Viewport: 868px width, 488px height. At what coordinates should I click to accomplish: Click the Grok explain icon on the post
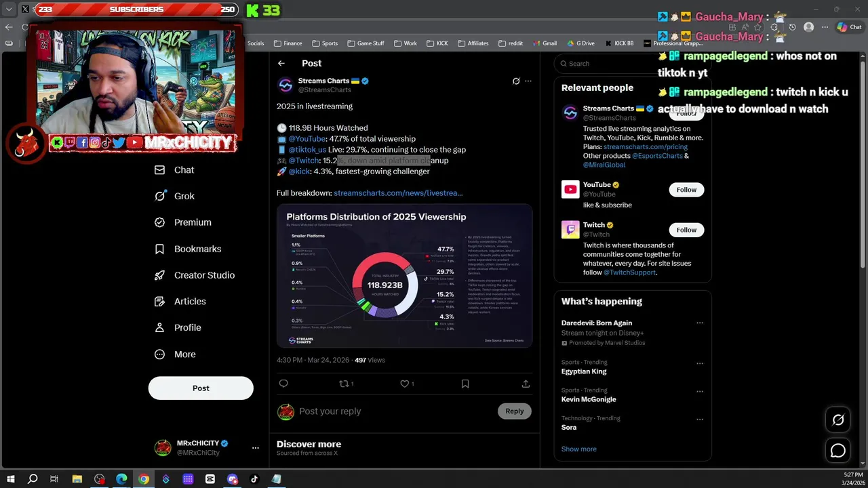[x=516, y=81]
